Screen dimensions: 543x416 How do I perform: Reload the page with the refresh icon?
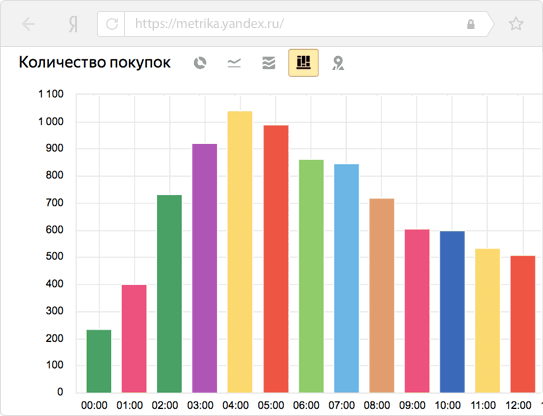click(x=112, y=24)
